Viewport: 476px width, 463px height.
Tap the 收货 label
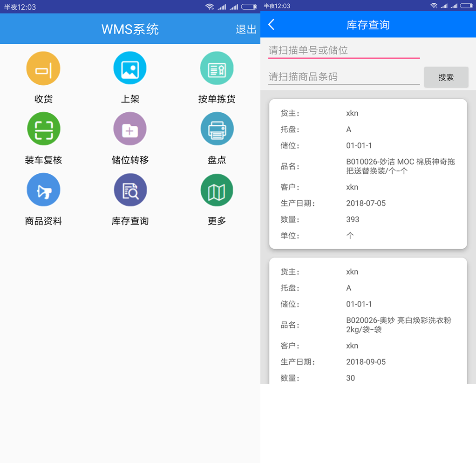43,99
